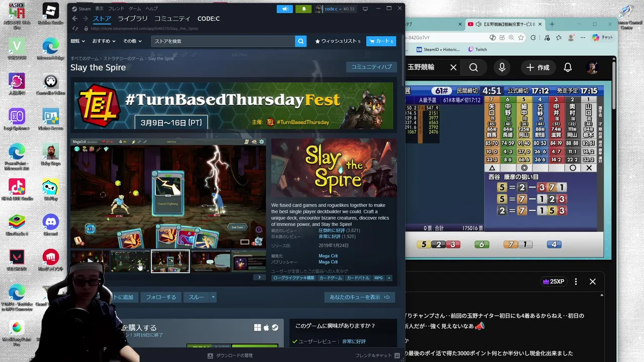Switch to ライブラリ tab
644x362 pixels.
coord(133,19)
